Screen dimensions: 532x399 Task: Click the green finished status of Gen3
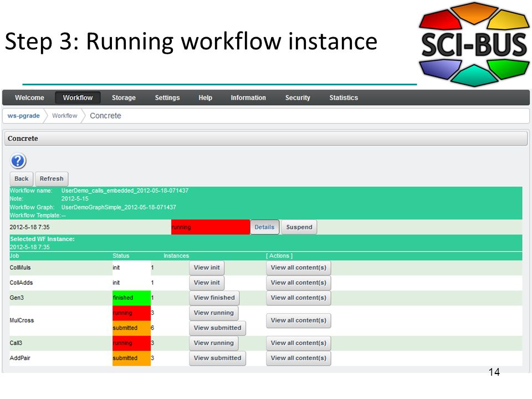coord(132,298)
